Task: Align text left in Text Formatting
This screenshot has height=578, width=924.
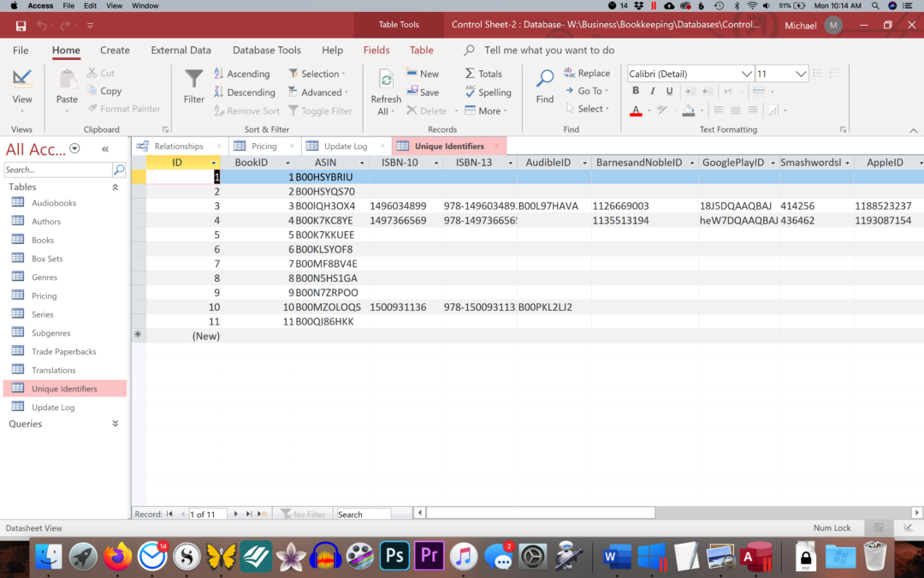Action: 719,110
